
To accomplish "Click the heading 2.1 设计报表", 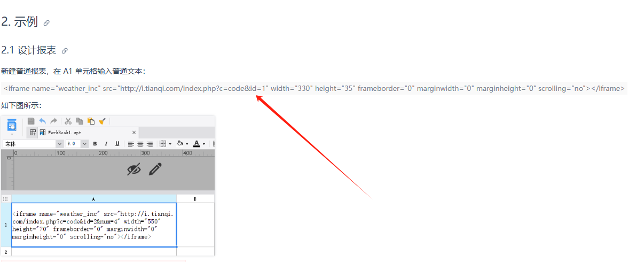I will 29,50.
